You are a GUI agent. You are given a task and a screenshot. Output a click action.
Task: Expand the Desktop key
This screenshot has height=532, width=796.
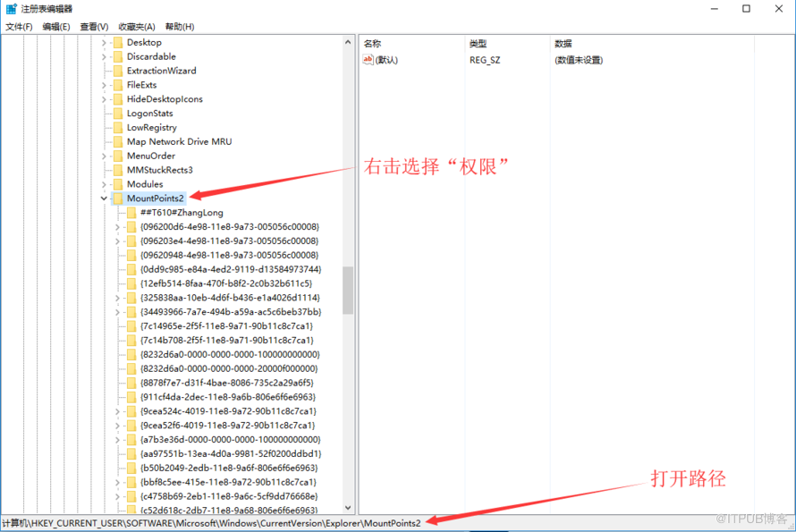tap(104, 43)
